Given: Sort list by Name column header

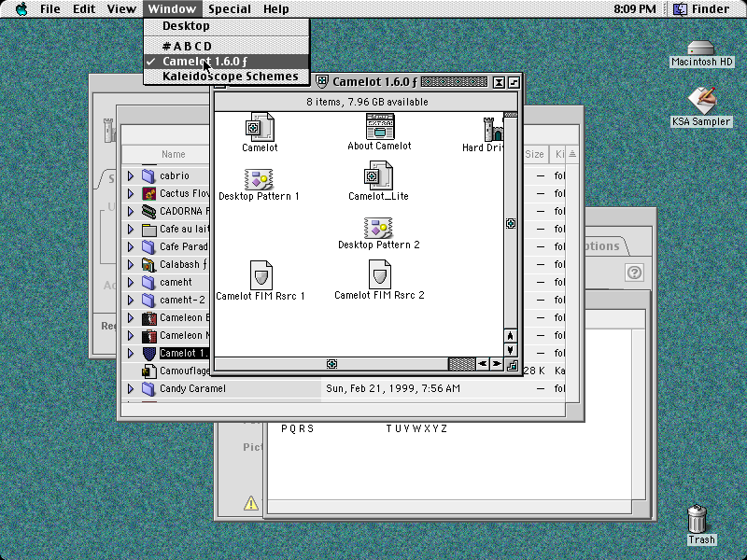Looking at the screenshot, I should [165, 154].
